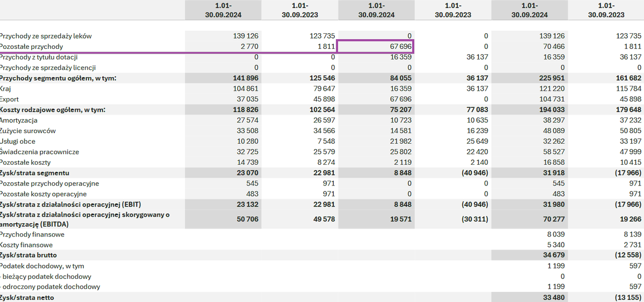Select the EBITDA value 70 277
Image resolution: width=644 pixels, height=302 pixels.
[554, 219]
